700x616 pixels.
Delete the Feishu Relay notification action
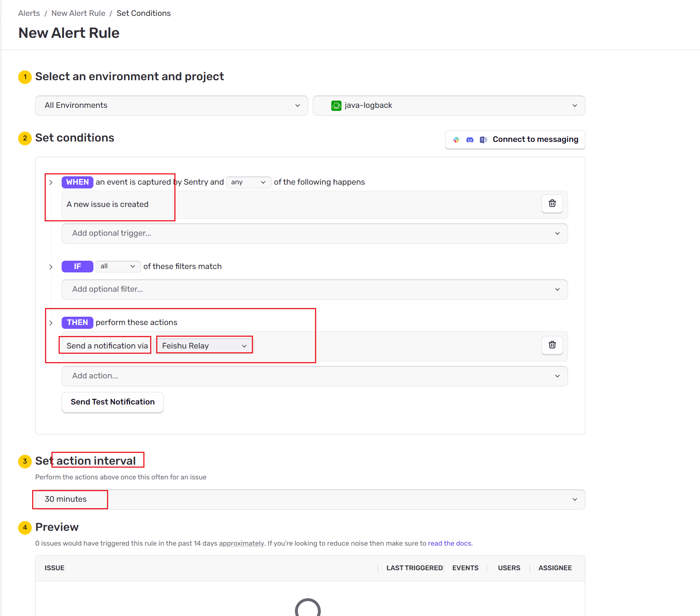(552, 345)
